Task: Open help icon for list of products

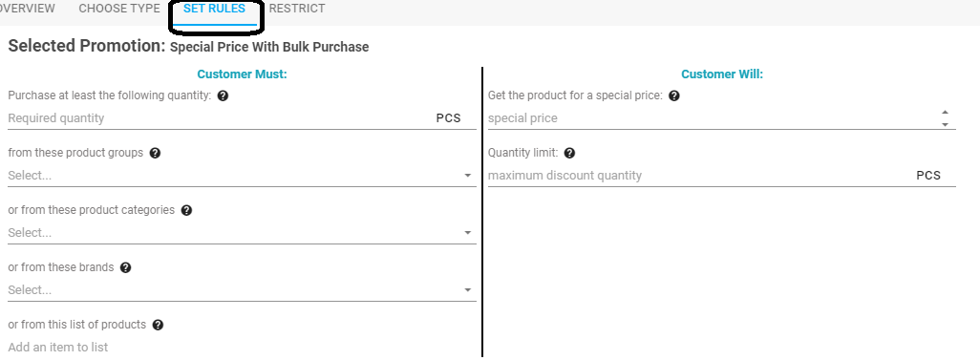Action: [158, 325]
